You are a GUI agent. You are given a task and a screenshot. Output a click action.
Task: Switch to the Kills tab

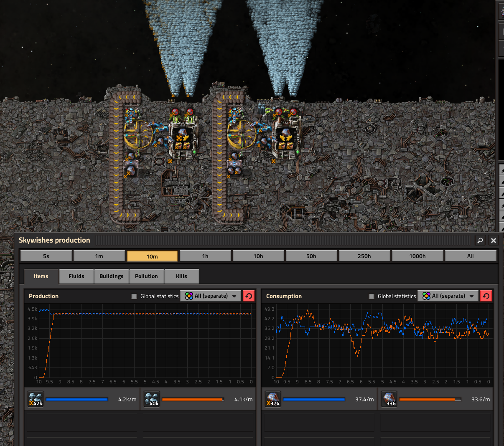(x=181, y=276)
